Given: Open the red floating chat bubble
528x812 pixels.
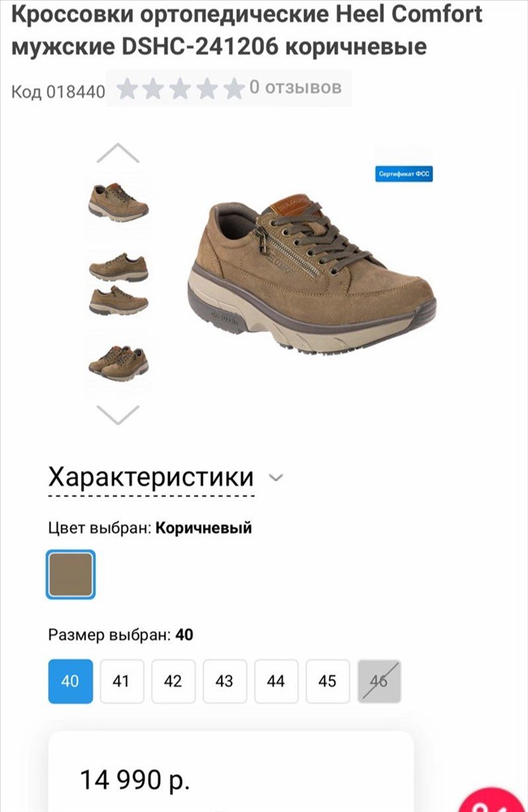Looking at the screenshot, I should point(495,800).
